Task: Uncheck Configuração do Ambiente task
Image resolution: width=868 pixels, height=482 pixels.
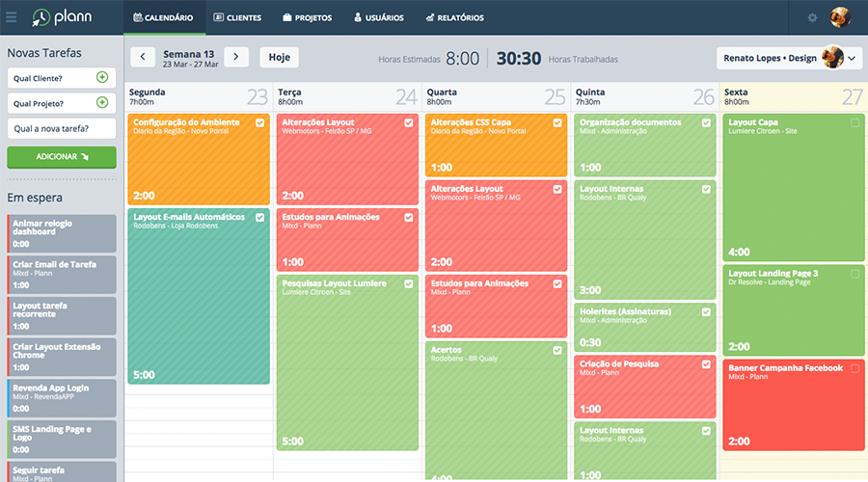Action: pos(259,122)
